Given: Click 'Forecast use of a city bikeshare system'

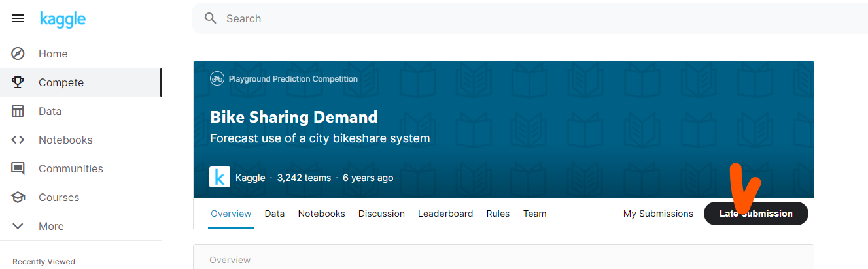Looking at the screenshot, I should point(320,138).
